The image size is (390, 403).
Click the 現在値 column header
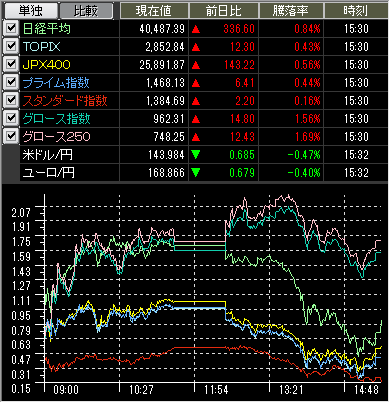[x=154, y=11]
